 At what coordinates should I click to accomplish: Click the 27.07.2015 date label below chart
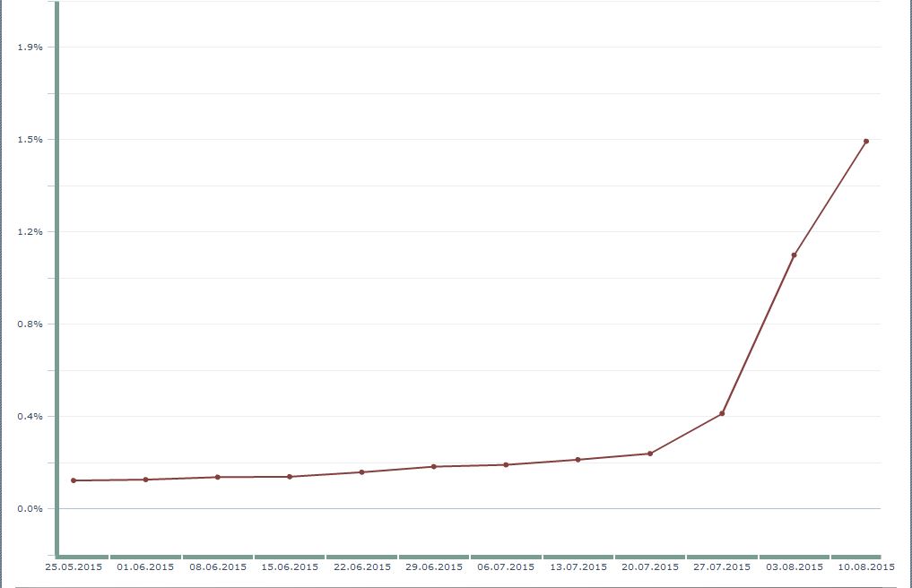coord(722,566)
